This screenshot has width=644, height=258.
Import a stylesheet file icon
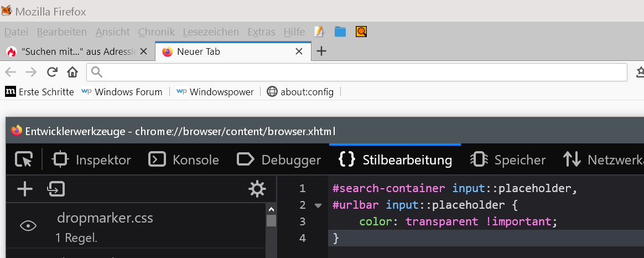(56, 189)
